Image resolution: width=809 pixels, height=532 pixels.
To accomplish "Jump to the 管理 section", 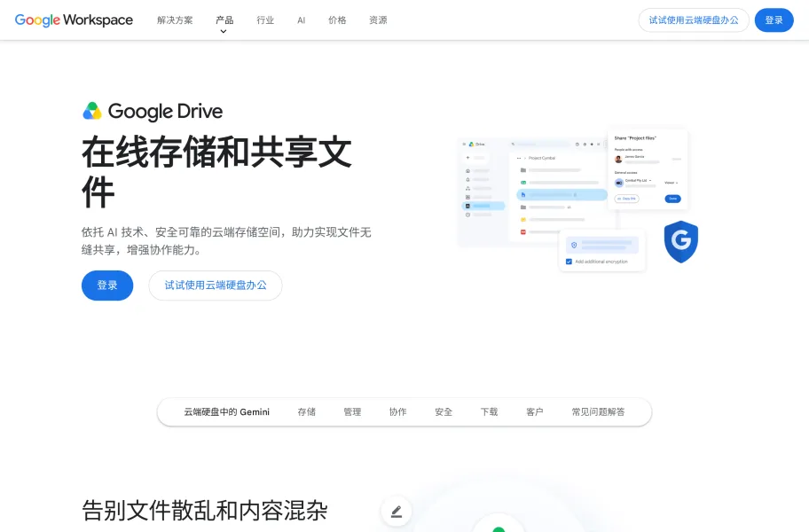I will [352, 412].
